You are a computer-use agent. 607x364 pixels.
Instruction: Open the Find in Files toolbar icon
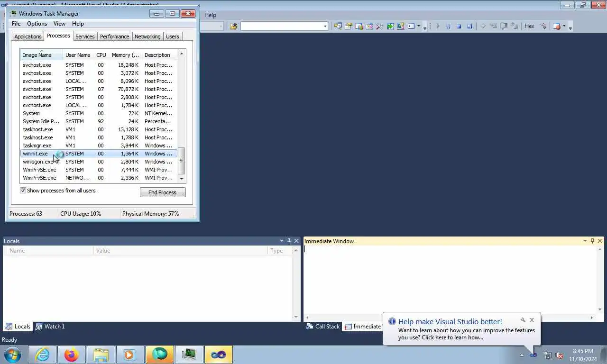click(233, 26)
